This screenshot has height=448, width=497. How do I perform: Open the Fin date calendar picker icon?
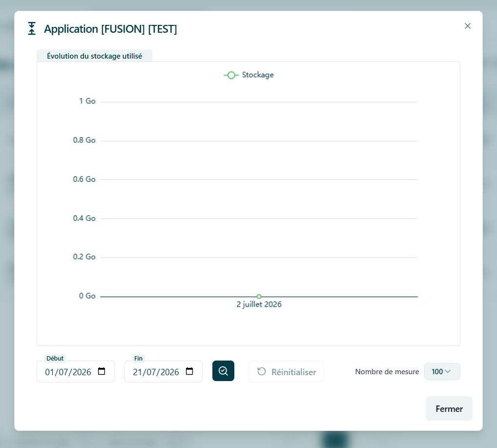pos(189,371)
